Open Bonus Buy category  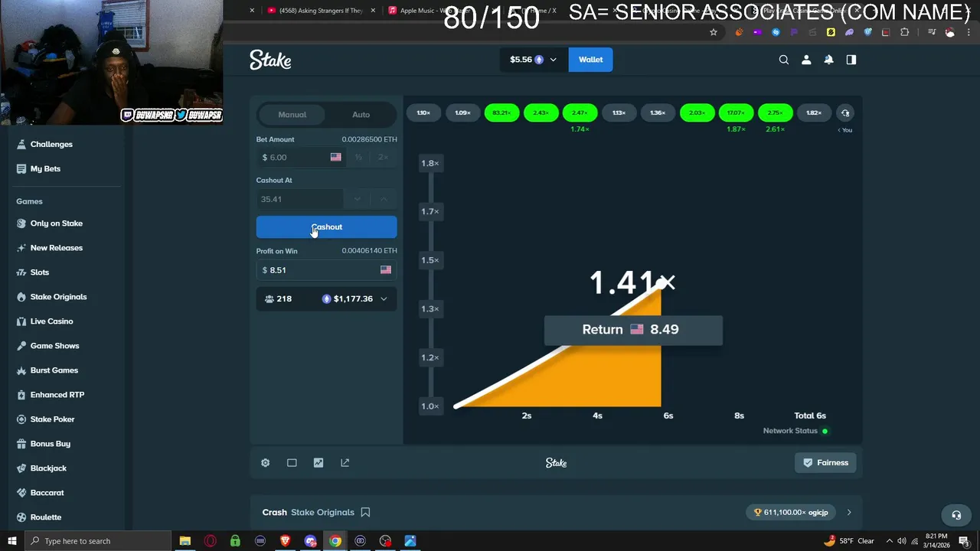coord(50,444)
